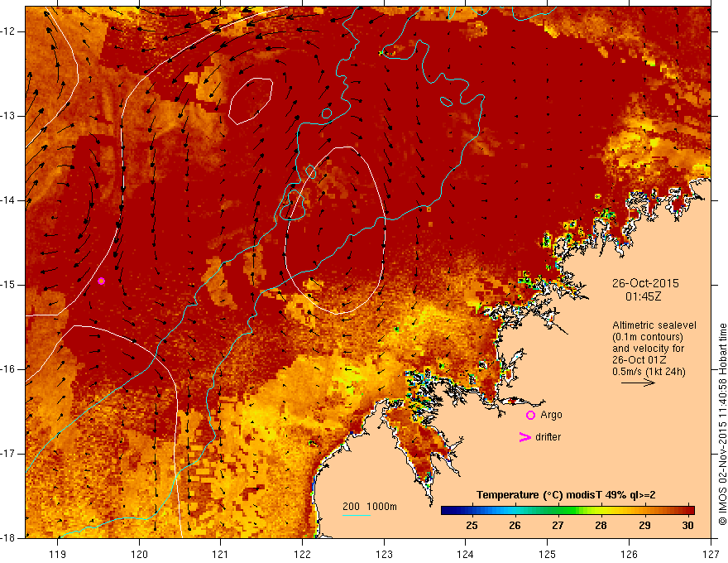Click the longitude axis label 123
This screenshot has height=563, width=728.
[384, 554]
